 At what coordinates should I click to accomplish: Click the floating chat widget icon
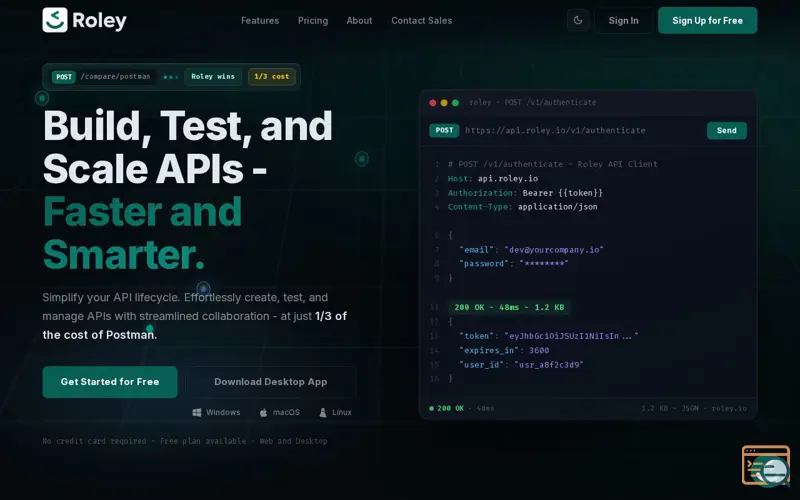(766, 466)
